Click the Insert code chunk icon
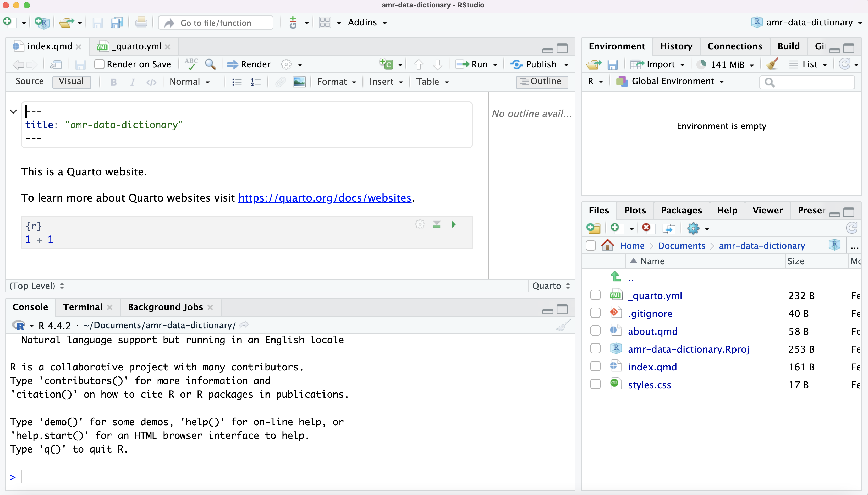The image size is (868, 495). click(x=386, y=64)
